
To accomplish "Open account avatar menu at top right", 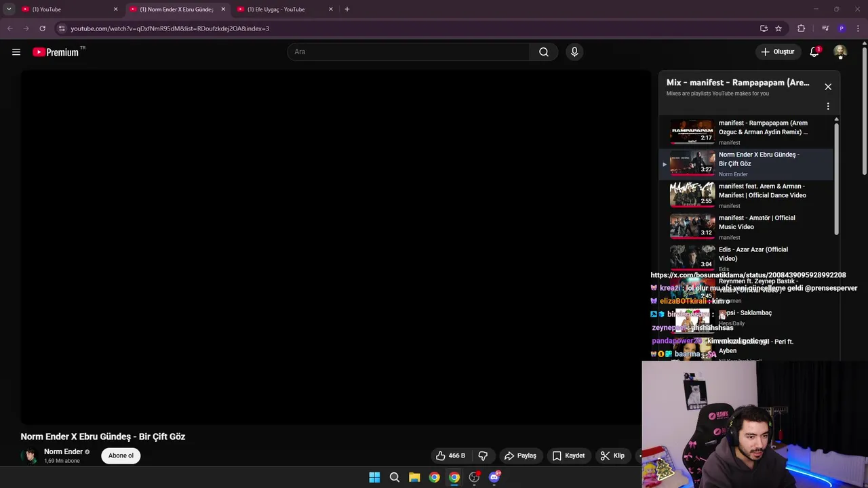I will coord(840,52).
